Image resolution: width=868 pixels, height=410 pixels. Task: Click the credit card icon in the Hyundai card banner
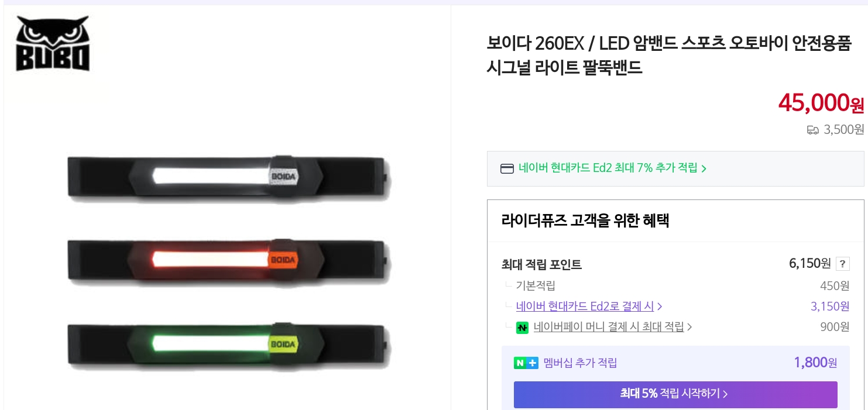click(x=507, y=169)
